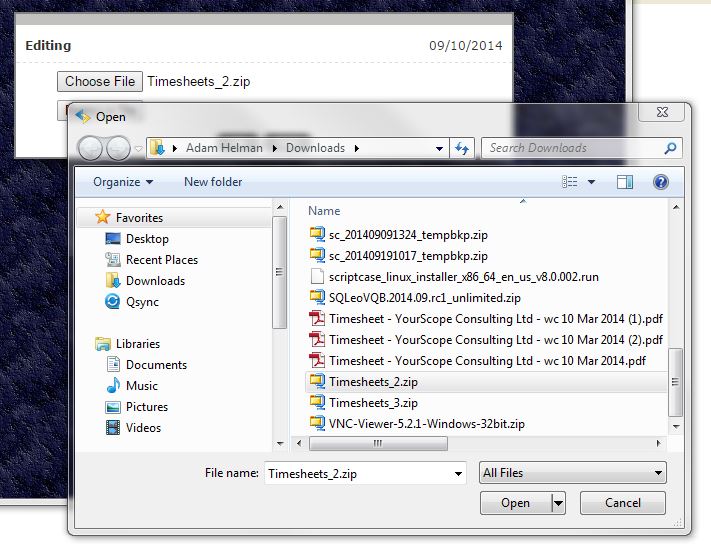
Task: Click the change view icon
Action: pyautogui.click(x=570, y=182)
